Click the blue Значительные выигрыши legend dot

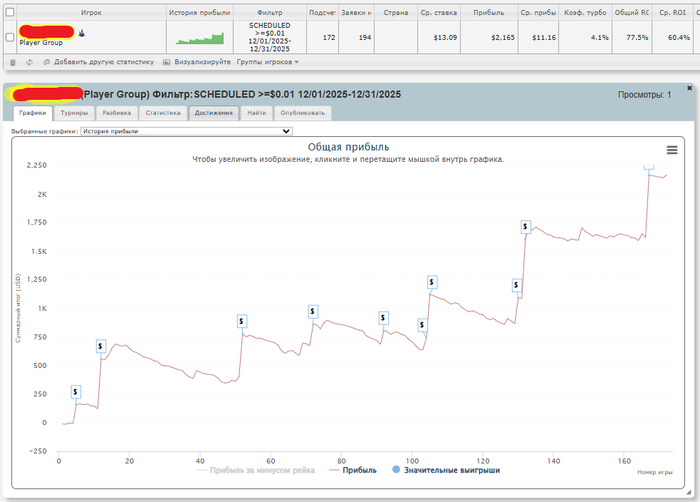coord(396,470)
